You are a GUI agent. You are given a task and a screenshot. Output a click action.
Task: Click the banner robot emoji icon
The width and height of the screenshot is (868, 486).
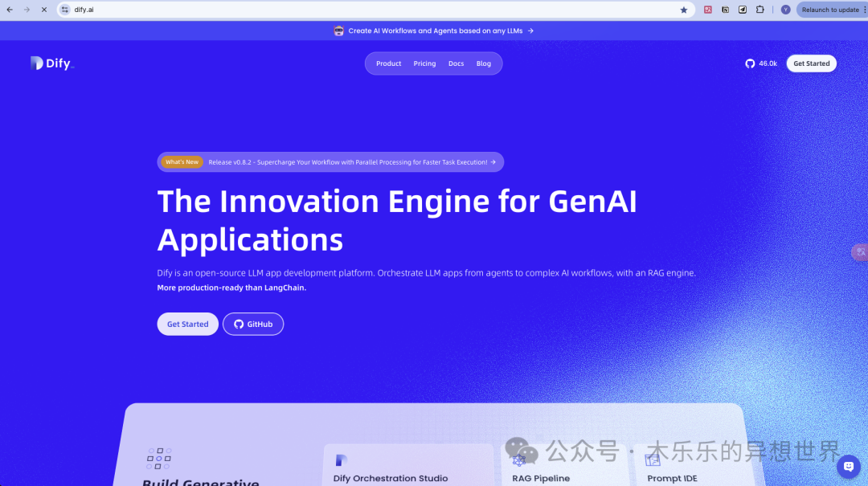coord(339,31)
